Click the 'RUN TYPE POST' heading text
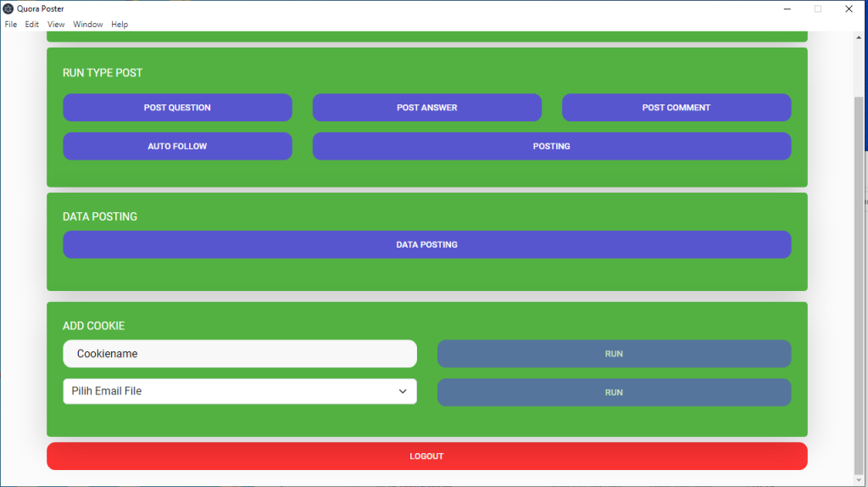Viewport: 868px width, 487px height. click(103, 73)
